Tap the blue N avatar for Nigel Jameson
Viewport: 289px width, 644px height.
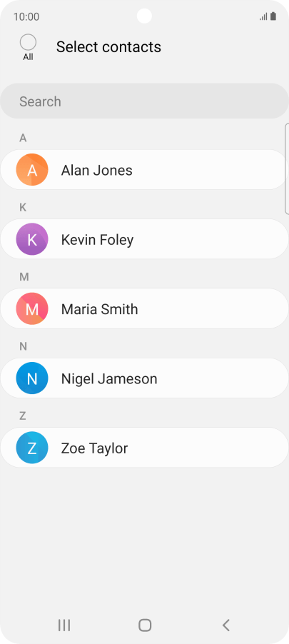32,378
